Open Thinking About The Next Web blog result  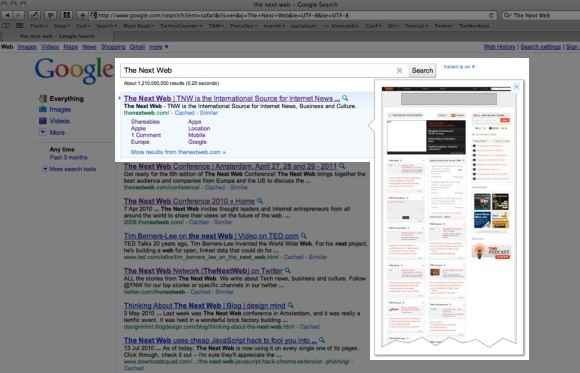[205, 305]
